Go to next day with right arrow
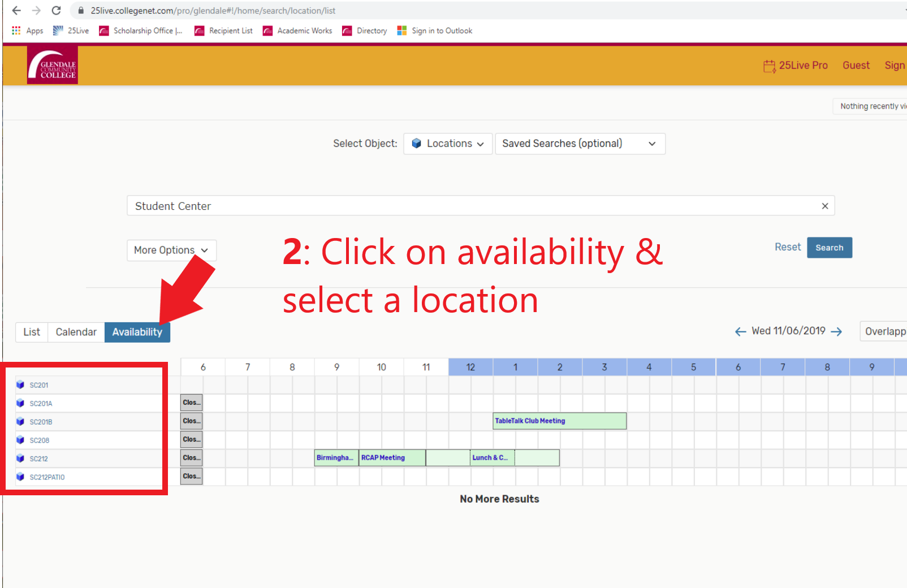 pos(836,332)
